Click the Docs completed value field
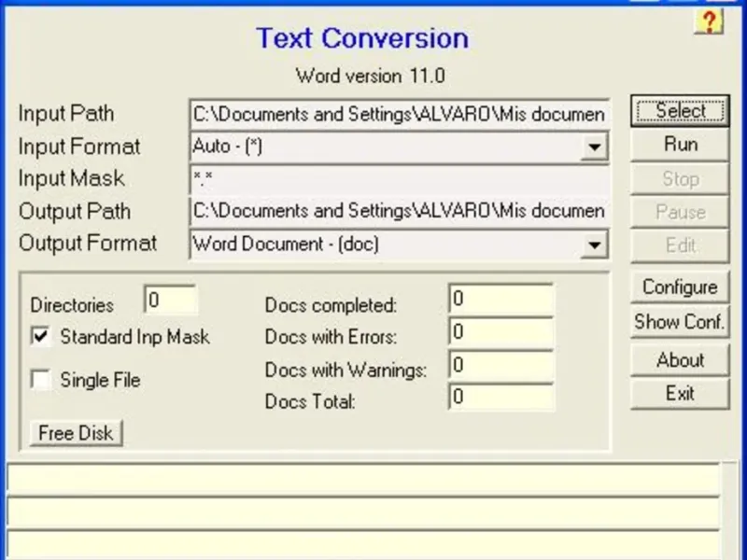 pyautogui.click(x=501, y=299)
